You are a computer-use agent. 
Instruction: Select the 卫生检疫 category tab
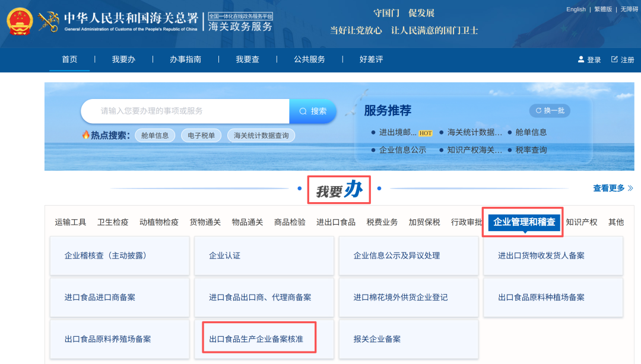(x=113, y=222)
